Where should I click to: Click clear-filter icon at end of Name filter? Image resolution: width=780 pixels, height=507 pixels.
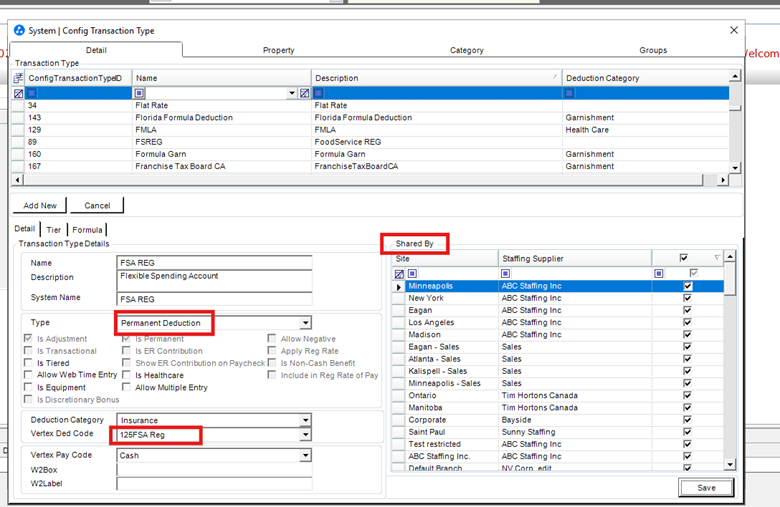click(304, 93)
